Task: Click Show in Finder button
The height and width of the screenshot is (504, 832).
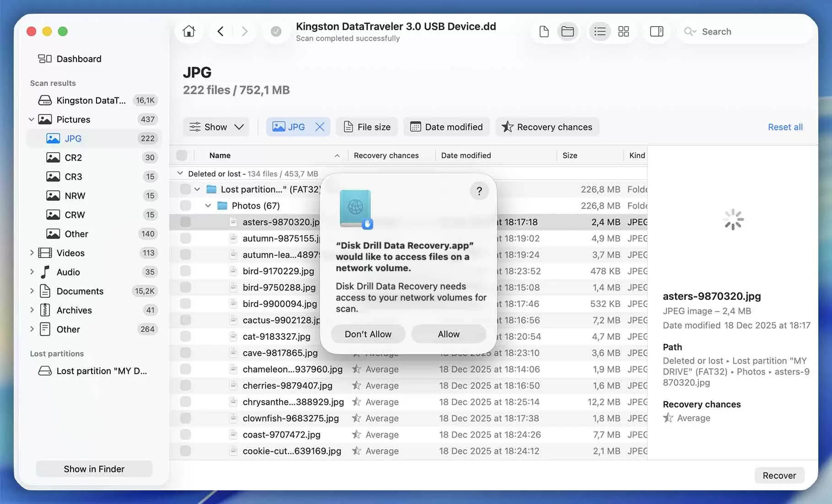Action: pos(94,469)
